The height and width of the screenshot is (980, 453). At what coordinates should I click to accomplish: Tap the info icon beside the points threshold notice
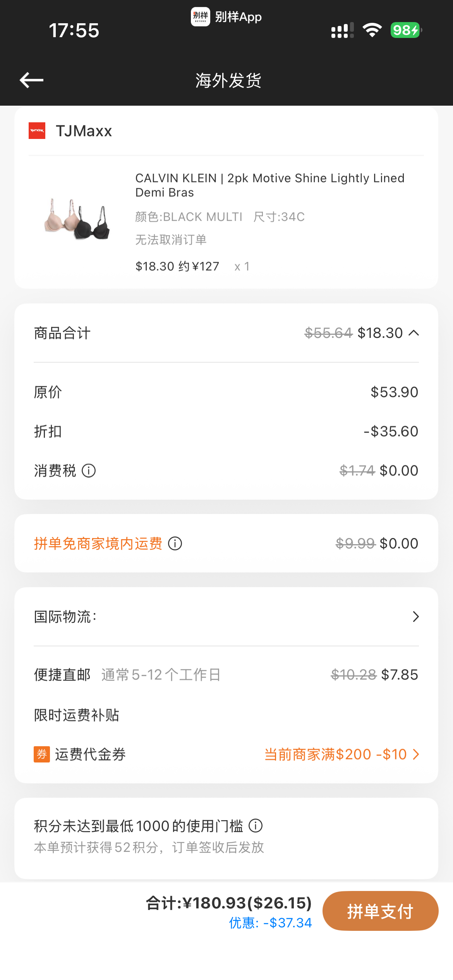click(x=256, y=826)
